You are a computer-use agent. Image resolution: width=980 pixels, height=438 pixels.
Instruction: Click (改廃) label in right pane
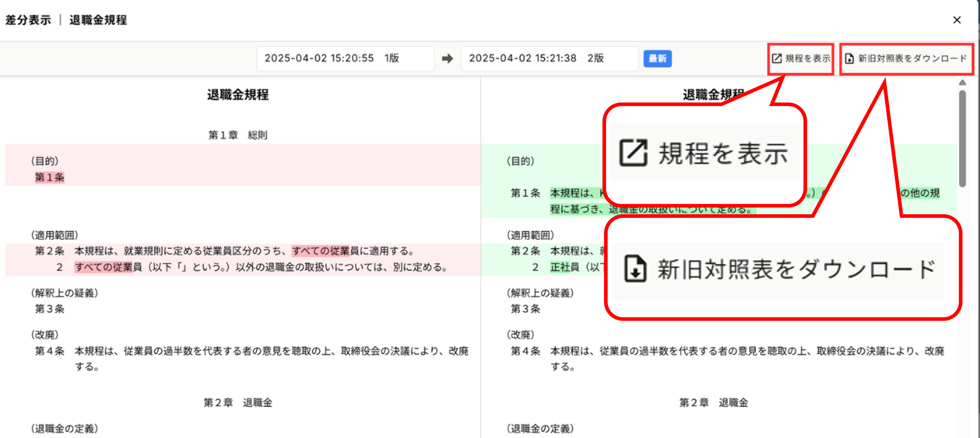click(521, 335)
